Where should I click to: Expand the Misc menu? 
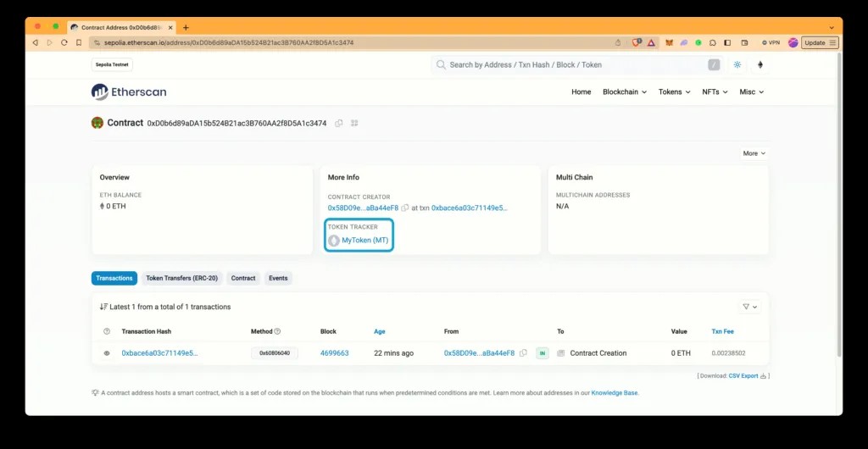[751, 91]
